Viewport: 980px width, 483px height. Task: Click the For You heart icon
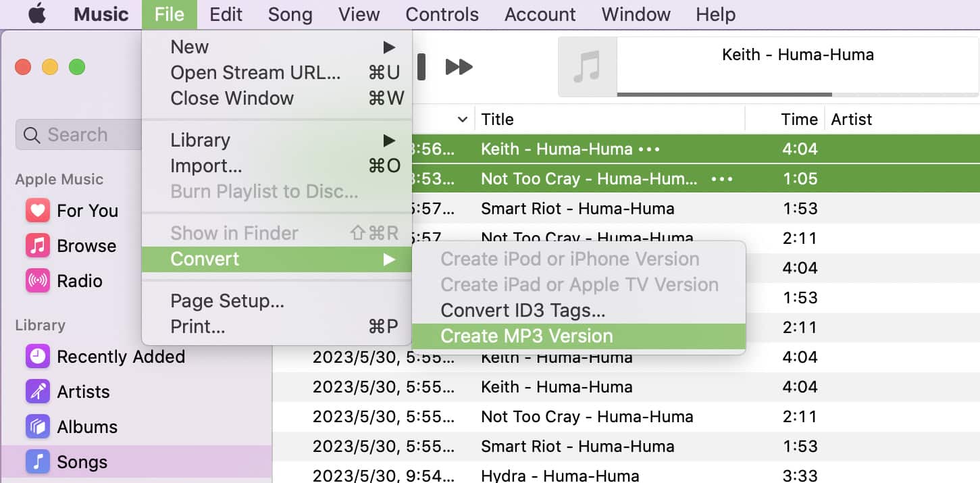coord(37,211)
